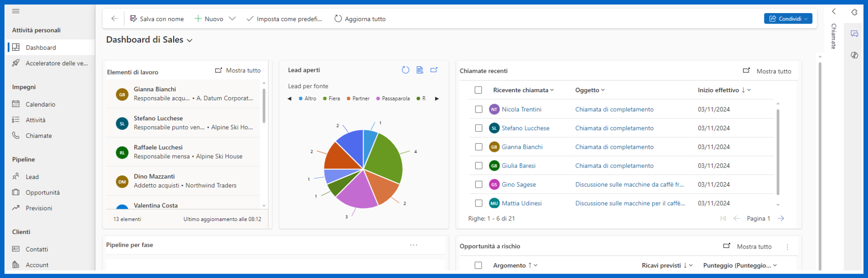Click the Condividi button
The image size is (868, 278).
788,19
